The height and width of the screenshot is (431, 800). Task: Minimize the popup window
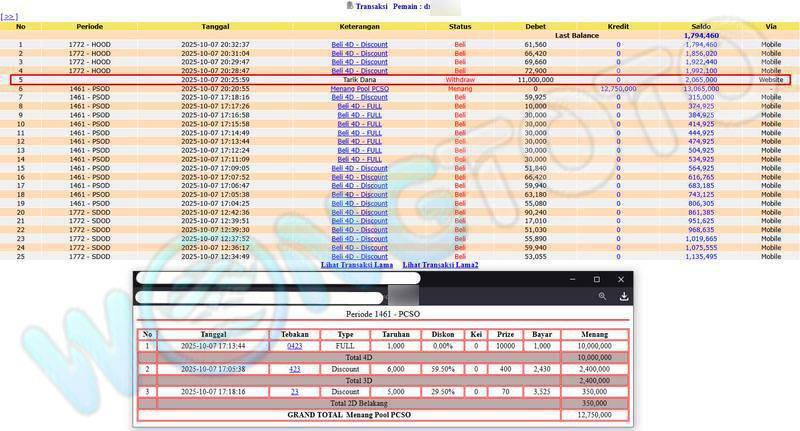[573, 279]
